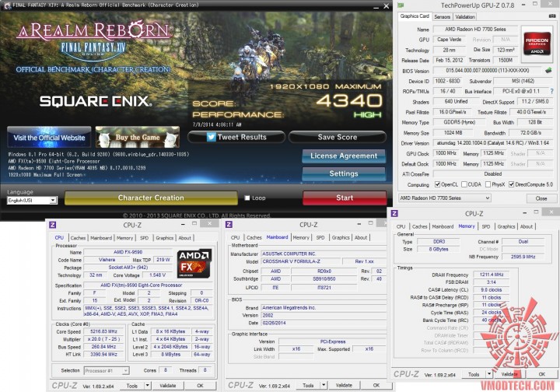Toggle the OpenCL checkbox in GPU-Z
Screen dimensions: 560x392
(x=437, y=184)
